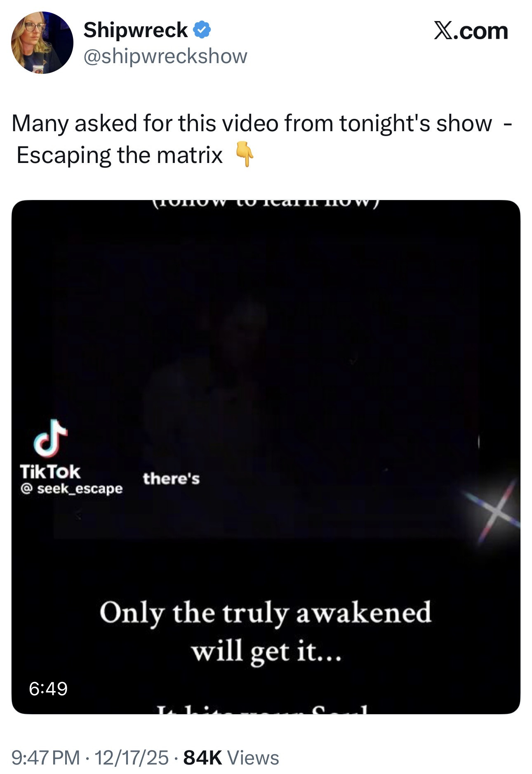Click the pointing-down hand emoji

coord(244,153)
